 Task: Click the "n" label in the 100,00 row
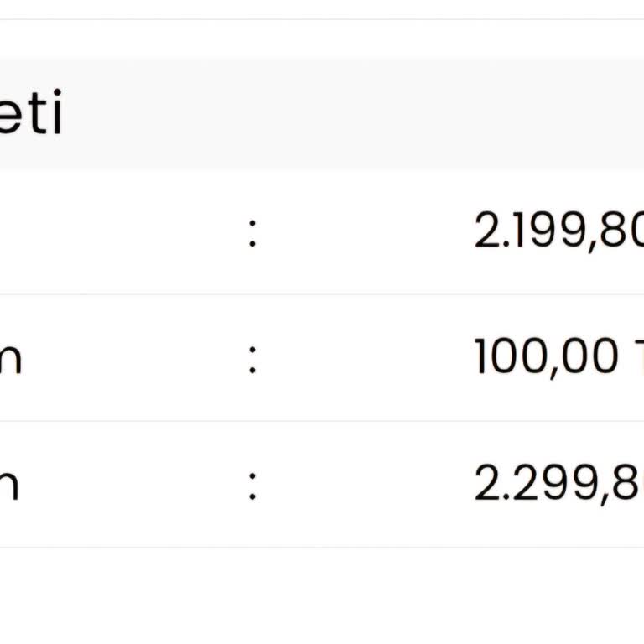pyautogui.click(x=10, y=359)
